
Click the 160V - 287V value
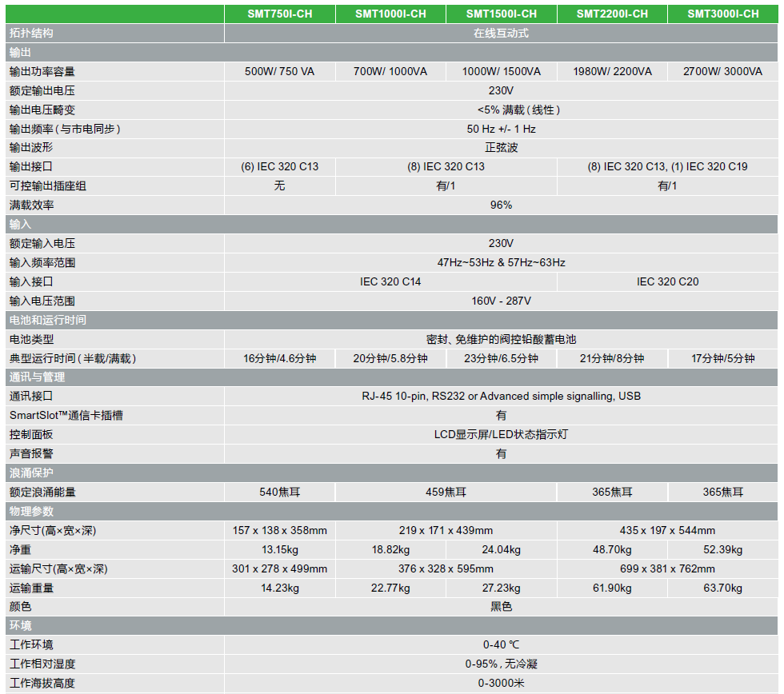(x=501, y=301)
